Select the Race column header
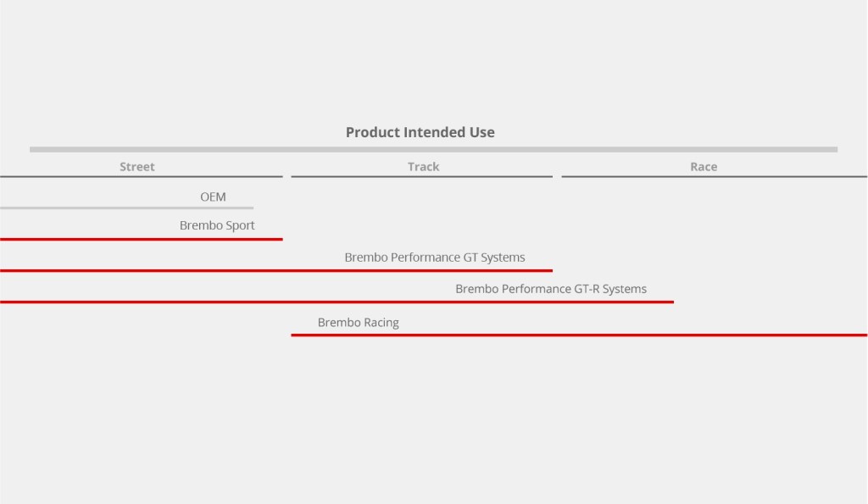The width and height of the screenshot is (868, 504). (x=704, y=167)
